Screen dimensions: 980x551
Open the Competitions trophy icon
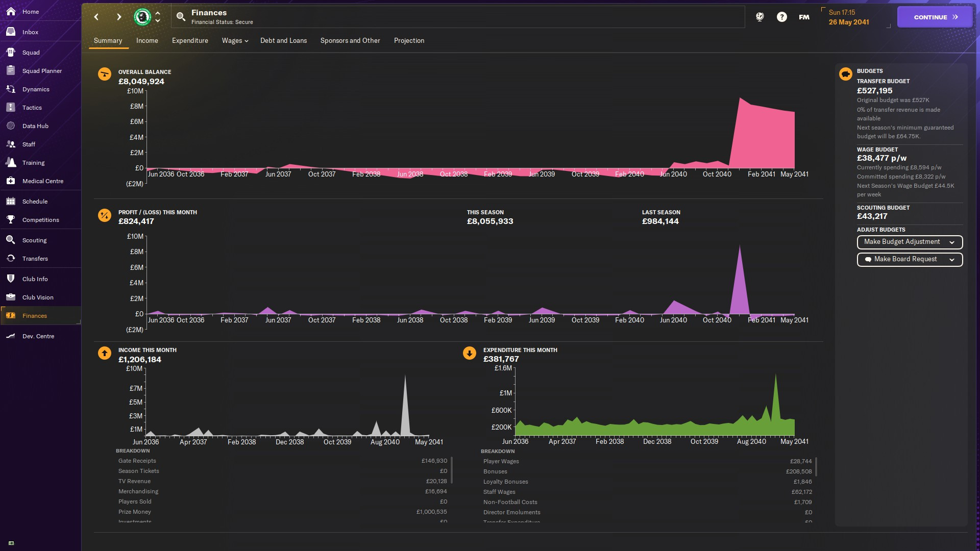point(11,219)
